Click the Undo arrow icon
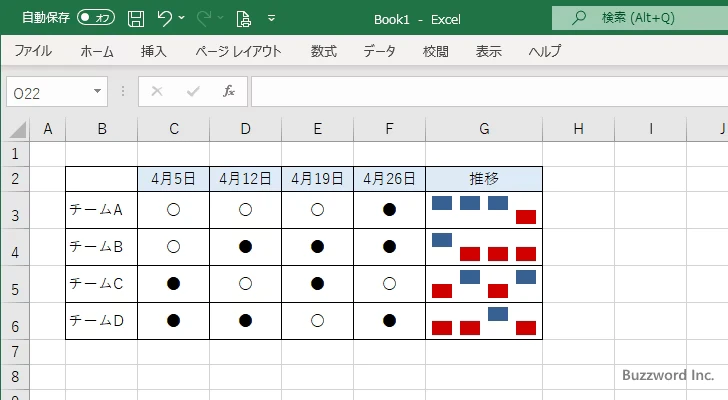The height and width of the screenshot is (400, 728). pyautogui.click(x=165, y=18)
